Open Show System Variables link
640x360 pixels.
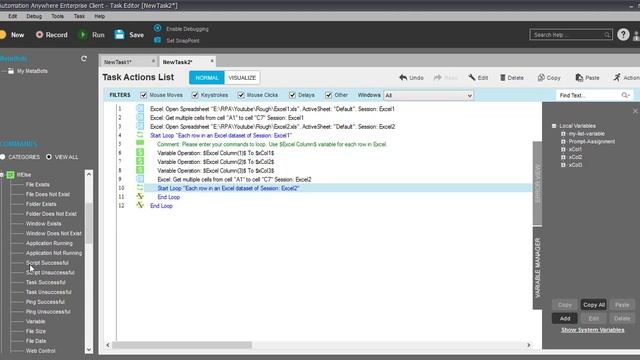point(593,330)
